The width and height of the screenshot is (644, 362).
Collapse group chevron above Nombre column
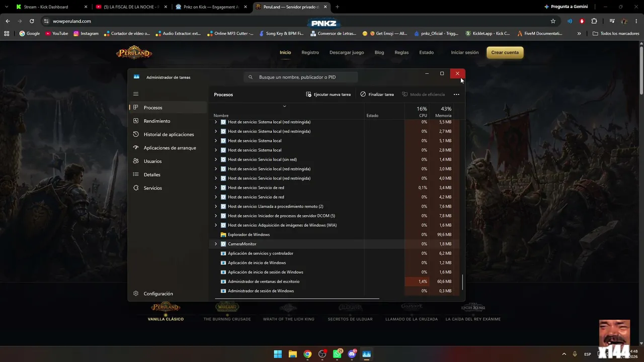[x=284, y=106]
